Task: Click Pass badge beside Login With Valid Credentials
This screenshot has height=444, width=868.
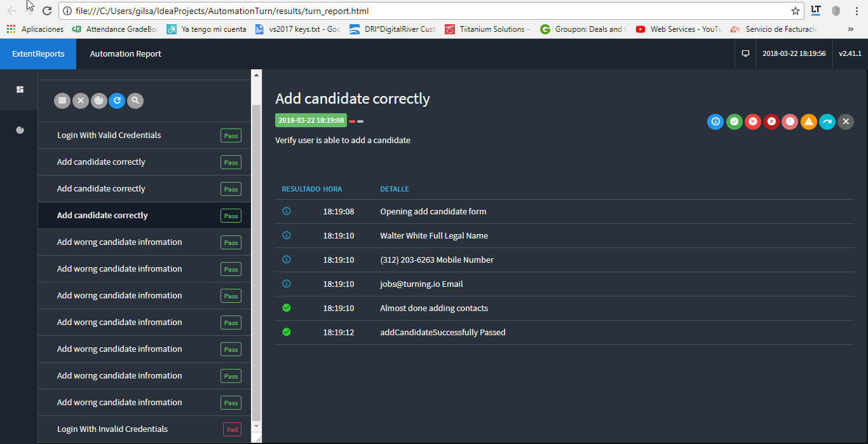Action: 231,135
